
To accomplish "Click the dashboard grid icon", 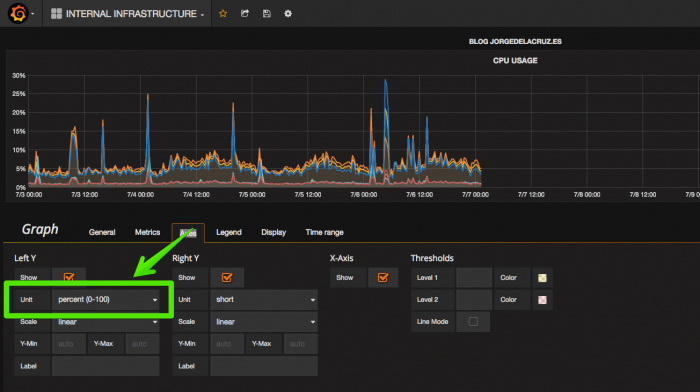I will pos(56,14).
